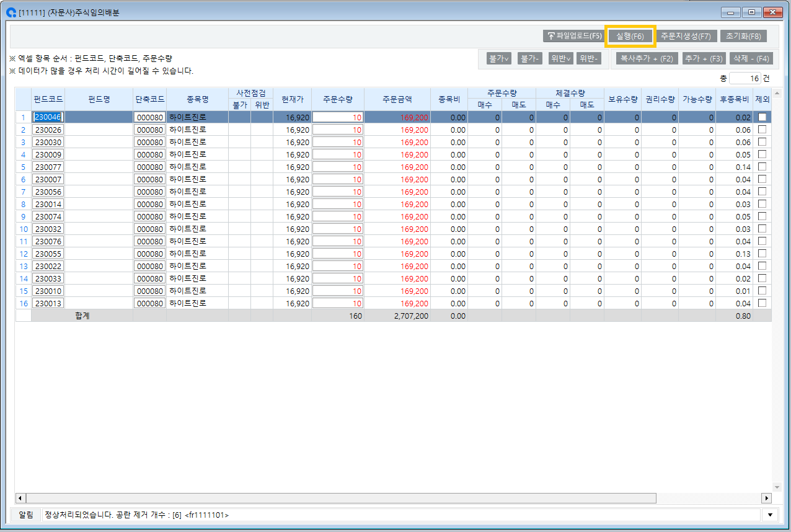The image size is (791, 532).
Task: Click 주문지생성(F7) to generate orders
Action: tap(685, 36)
